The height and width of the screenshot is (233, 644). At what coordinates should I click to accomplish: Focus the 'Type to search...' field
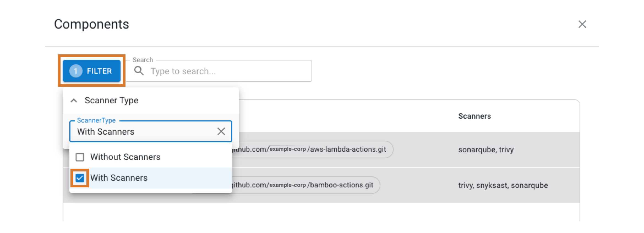(228, 71)
